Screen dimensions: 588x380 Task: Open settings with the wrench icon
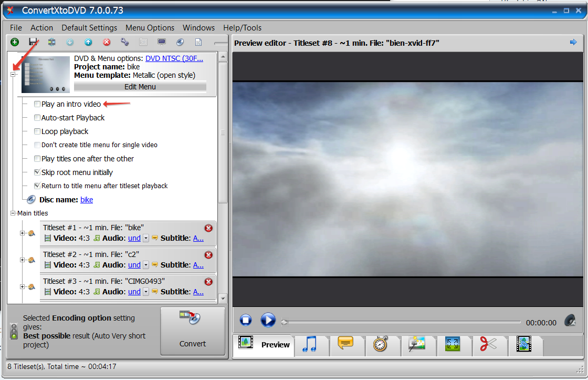click(125, 42)
